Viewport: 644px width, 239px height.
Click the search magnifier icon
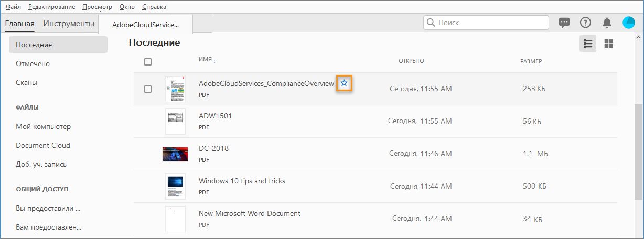431,23
